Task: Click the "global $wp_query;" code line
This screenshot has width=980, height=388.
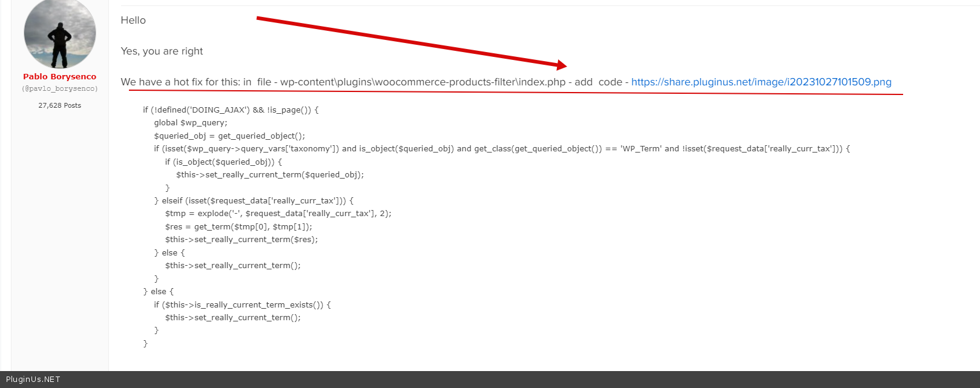Action: pyautogui.click(x=191, y=123)
